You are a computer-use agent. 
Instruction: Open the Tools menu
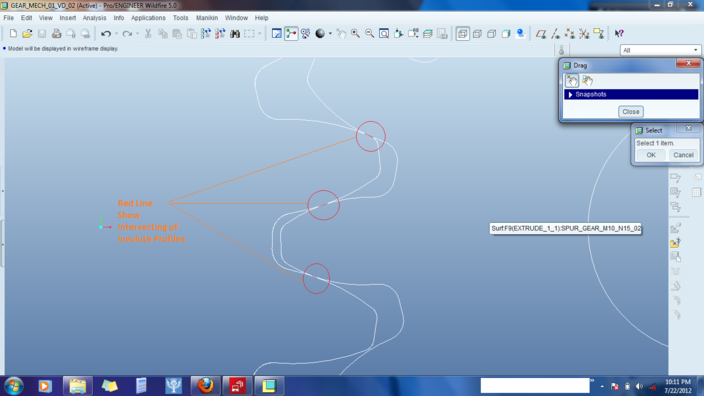180,18
